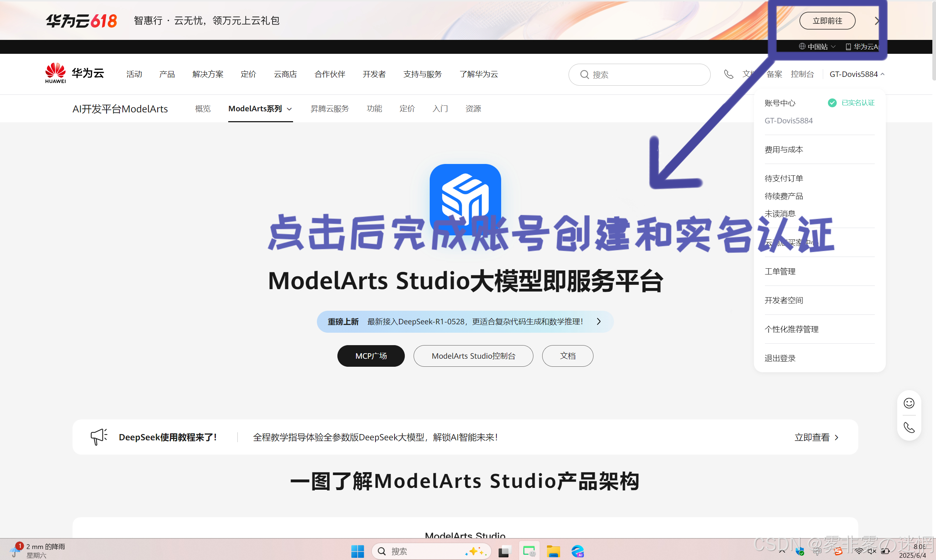The height and width of the screenshot is (560, 936).
Task: Click the floating phone contact icon
Action: [x=909, y=428]
